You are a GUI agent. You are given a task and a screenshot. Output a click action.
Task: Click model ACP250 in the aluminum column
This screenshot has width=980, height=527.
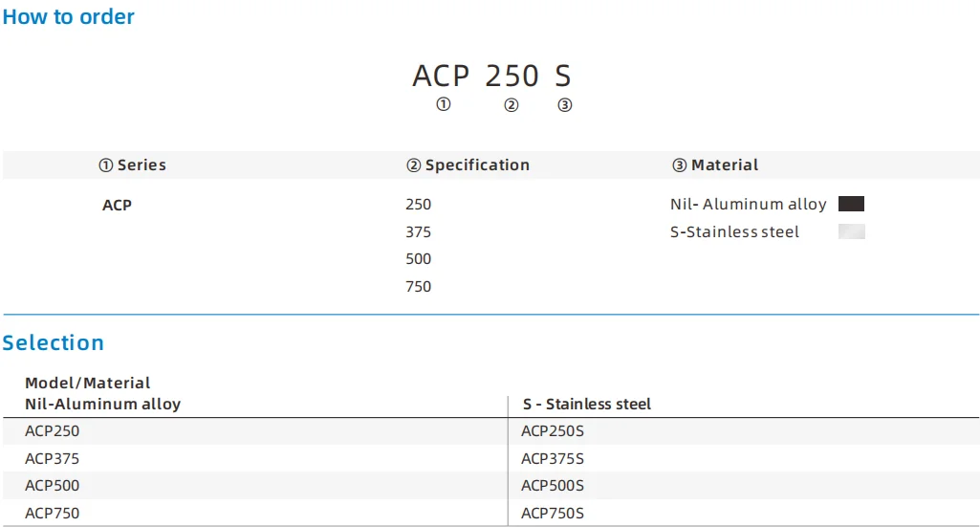tap(53, 431)
